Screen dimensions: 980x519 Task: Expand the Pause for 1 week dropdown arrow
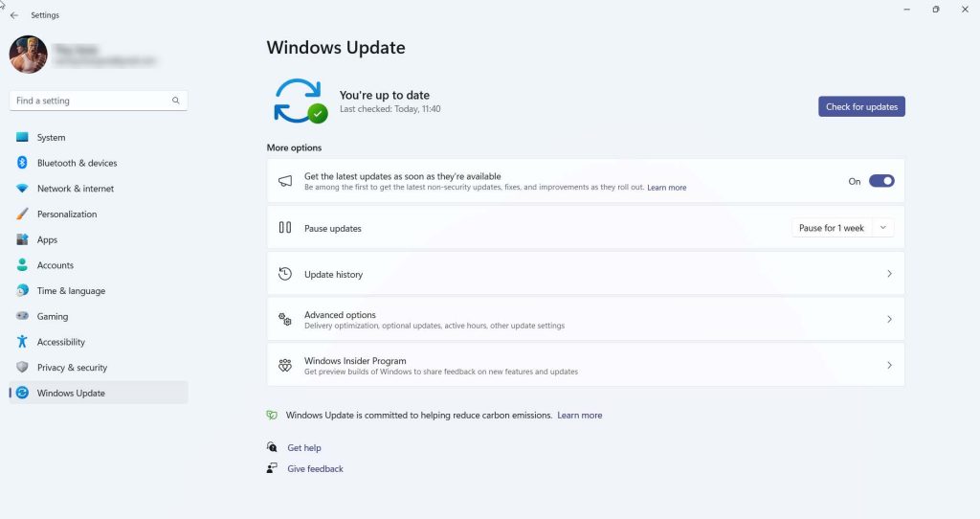(x=883, y=228)
